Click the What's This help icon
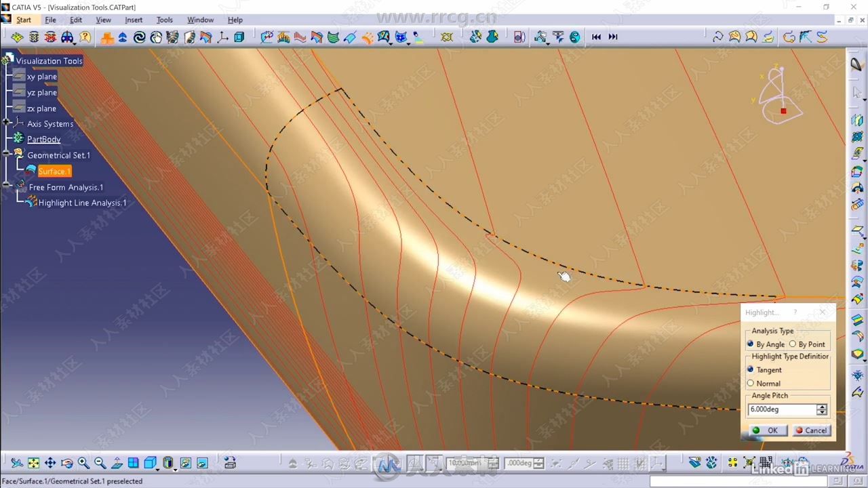 (x=85, y=37)
